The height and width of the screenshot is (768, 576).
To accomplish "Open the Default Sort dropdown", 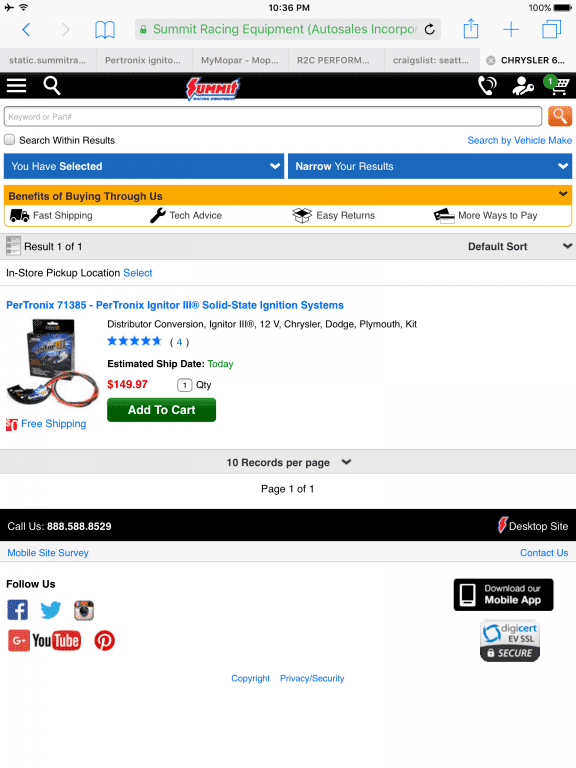I will pyautogui.click(x=519, y=246).
